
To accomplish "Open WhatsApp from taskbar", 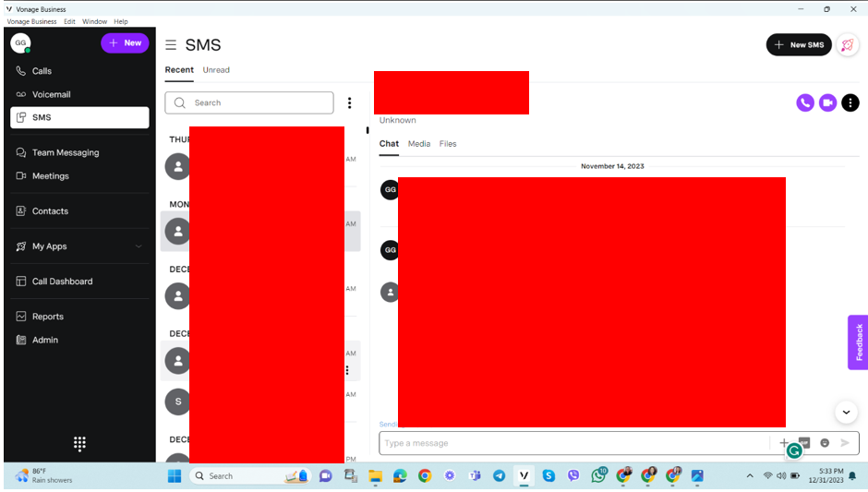I will pos(598,474).
